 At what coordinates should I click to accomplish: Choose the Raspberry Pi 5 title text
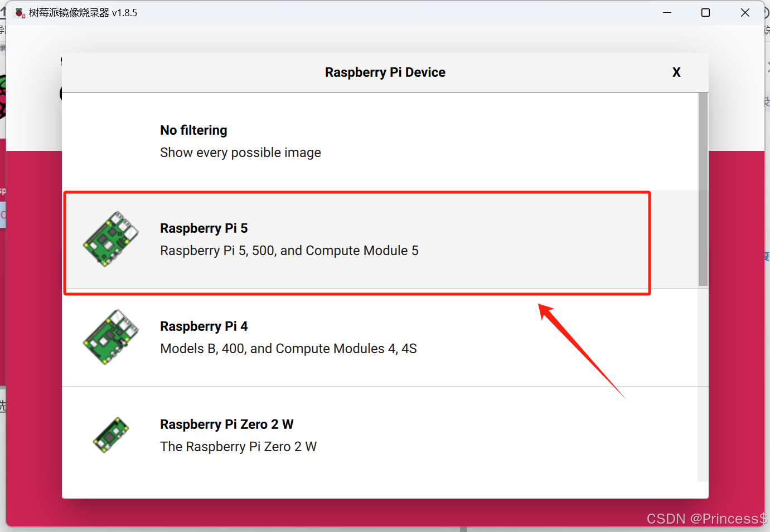pyautogui.click(x=204, y=228)
